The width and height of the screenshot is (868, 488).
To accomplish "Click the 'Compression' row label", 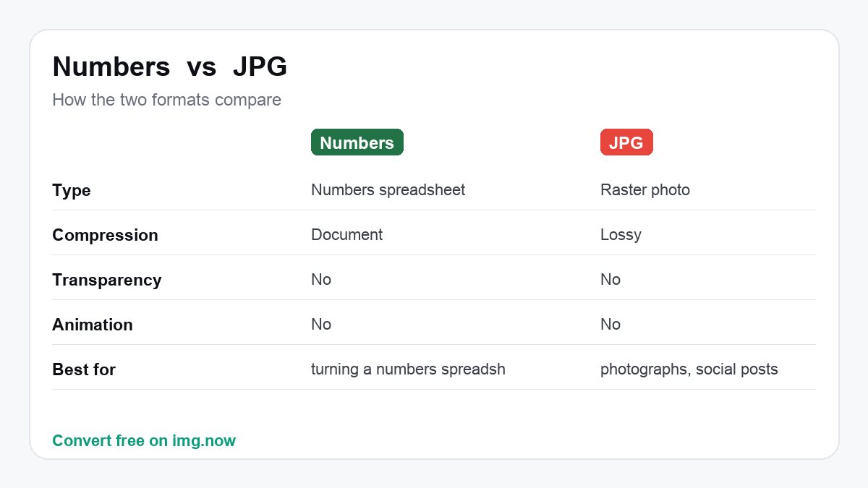I will [x=105, y=235].
